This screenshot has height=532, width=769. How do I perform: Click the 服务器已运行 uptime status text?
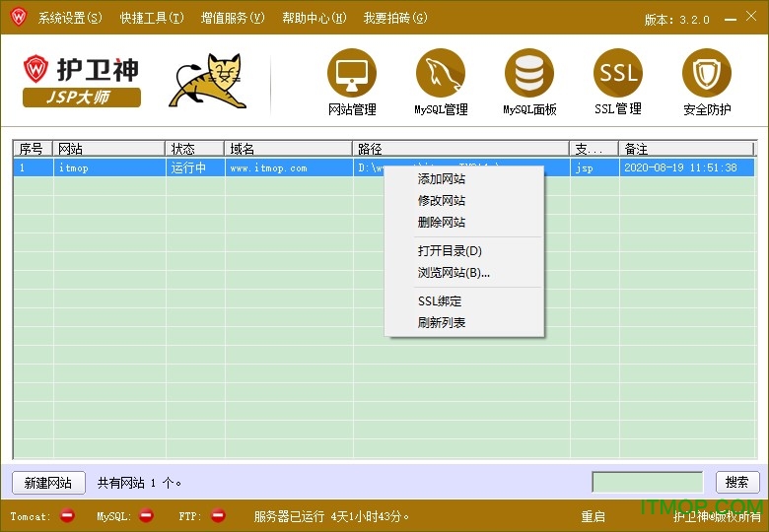(331, 516)
